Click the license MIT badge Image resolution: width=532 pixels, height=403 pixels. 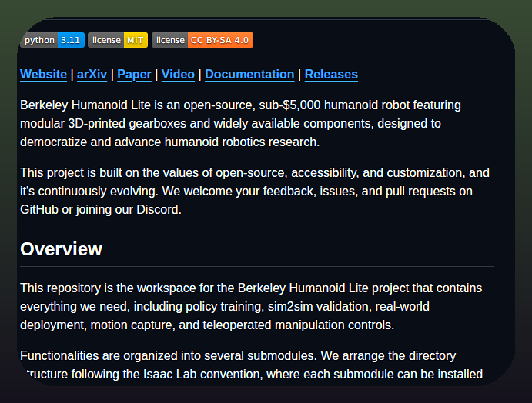point(118,40)
